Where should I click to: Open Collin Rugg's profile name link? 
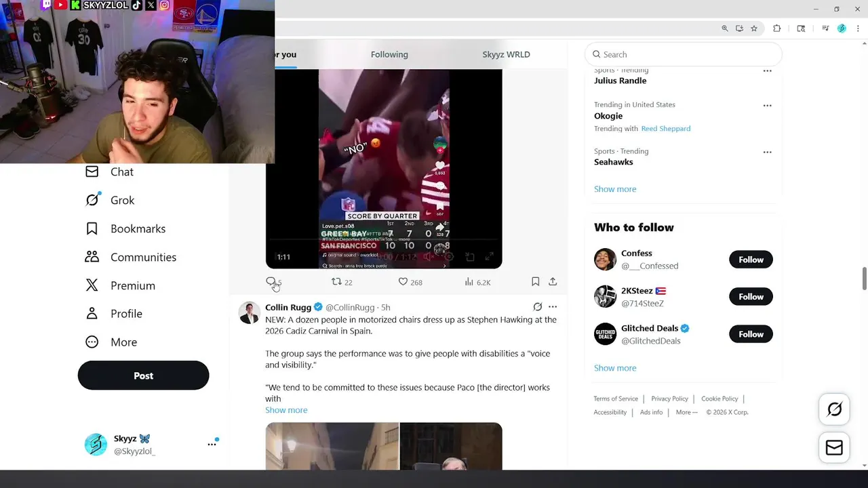[x=288, y=308]
